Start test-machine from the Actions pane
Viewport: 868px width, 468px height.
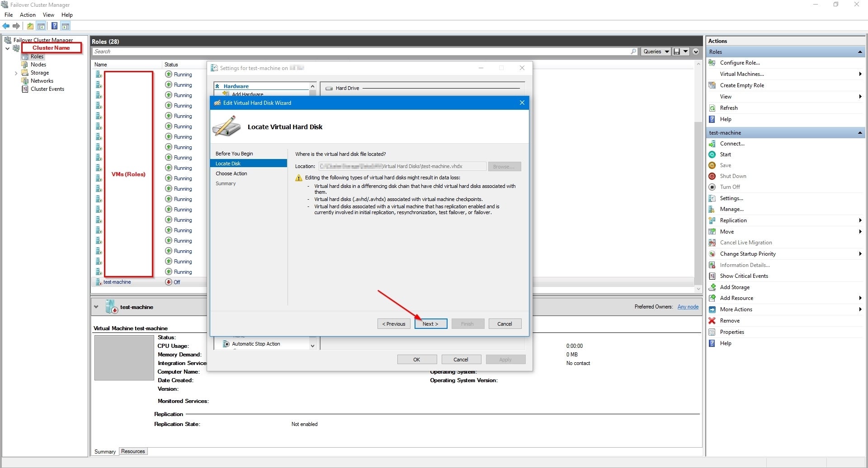click(725, 154)
